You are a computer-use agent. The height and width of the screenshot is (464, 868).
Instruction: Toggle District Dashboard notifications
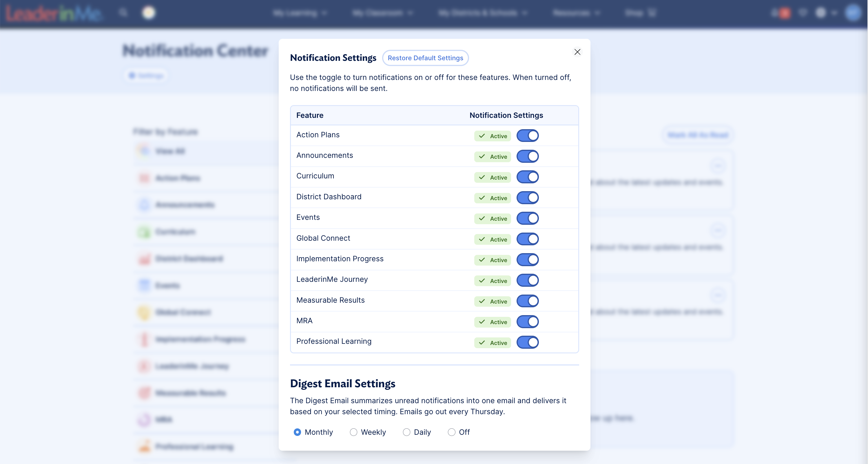pyautogui.click(x=528, y=198)
